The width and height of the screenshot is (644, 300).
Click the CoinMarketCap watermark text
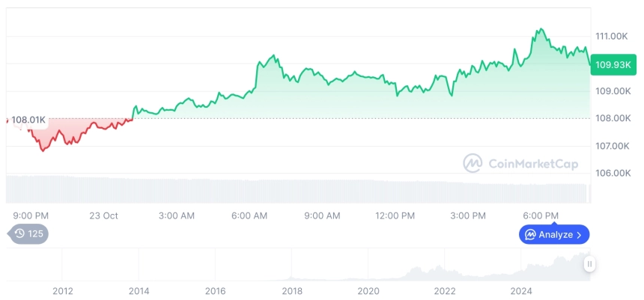532,164
